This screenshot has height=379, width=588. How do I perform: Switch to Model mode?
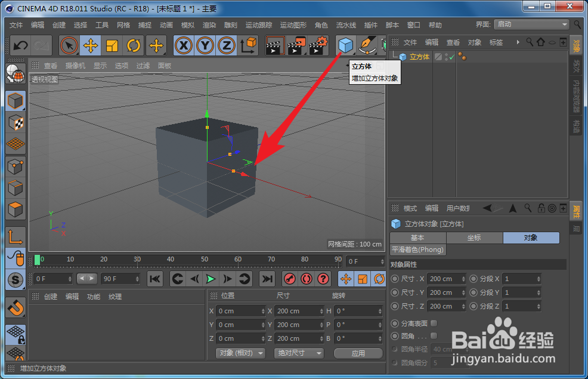click(x=16, y=101)
